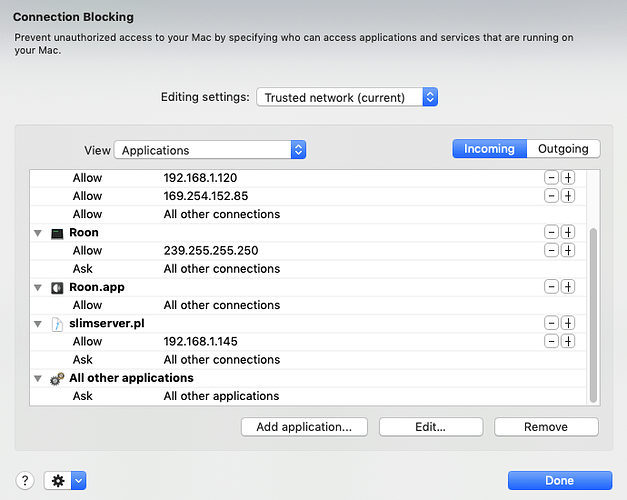Screen dimensions: 627x500
Task: Select the All other applications header row
Action: coord(308,378)
